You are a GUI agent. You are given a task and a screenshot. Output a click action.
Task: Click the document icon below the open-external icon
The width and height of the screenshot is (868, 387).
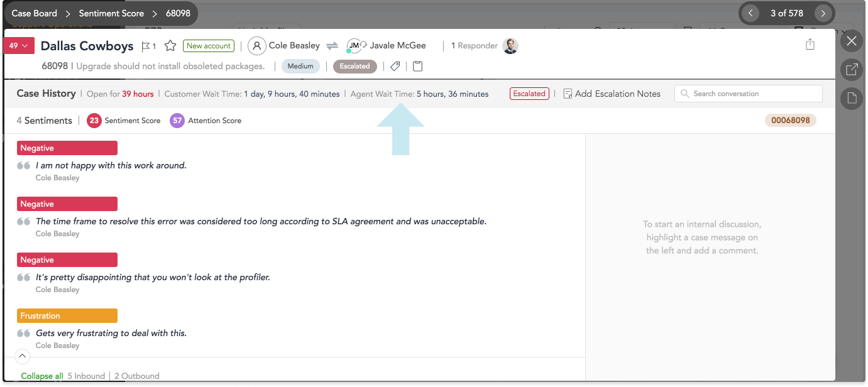[x=851, y=98]
